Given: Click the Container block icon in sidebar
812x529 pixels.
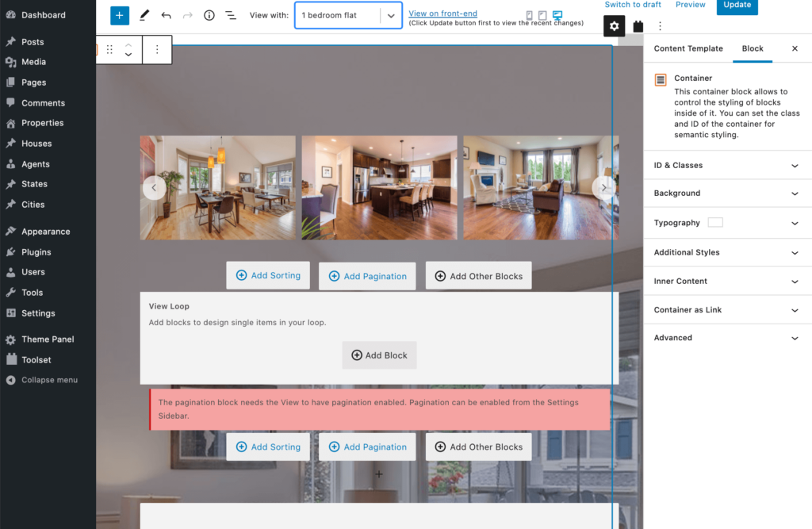Looking at the screenshot, I should [x=661, y=80].
